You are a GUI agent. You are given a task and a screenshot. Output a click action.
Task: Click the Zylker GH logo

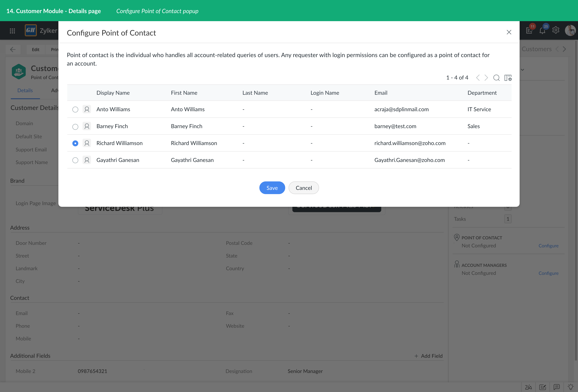[31, 30]
